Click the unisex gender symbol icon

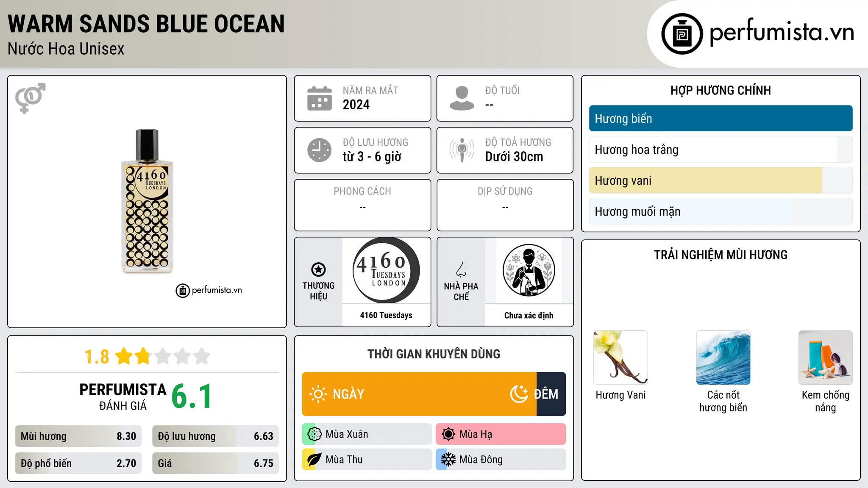pos(30,98)
